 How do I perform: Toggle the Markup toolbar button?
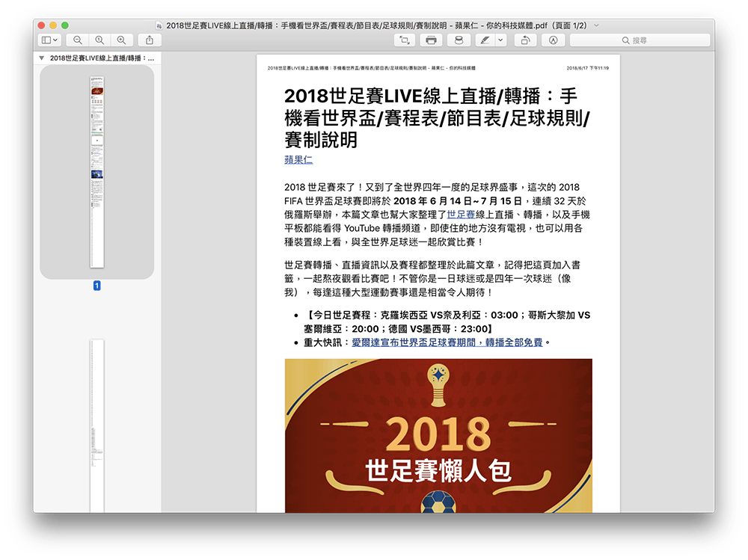553,40
